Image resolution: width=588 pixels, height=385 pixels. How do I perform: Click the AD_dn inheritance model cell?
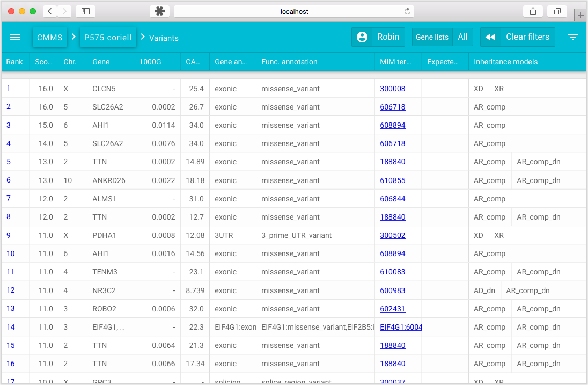pyautogui.click(x=484, y=290)
